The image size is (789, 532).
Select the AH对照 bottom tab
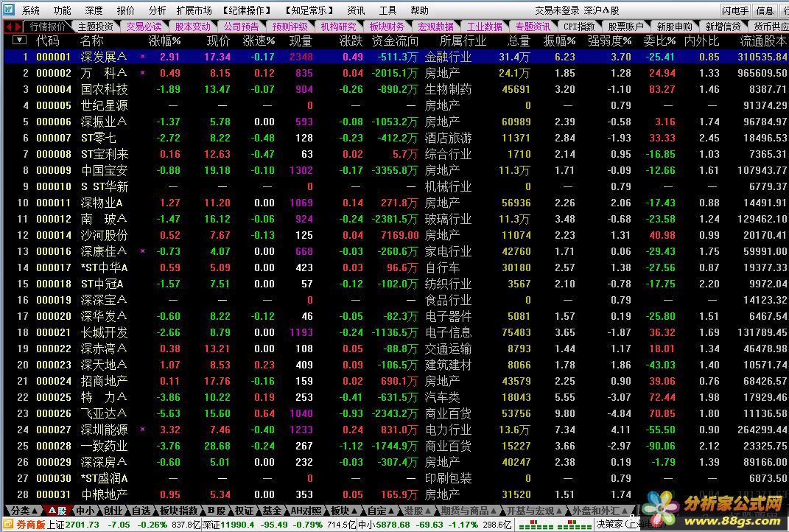306,511
